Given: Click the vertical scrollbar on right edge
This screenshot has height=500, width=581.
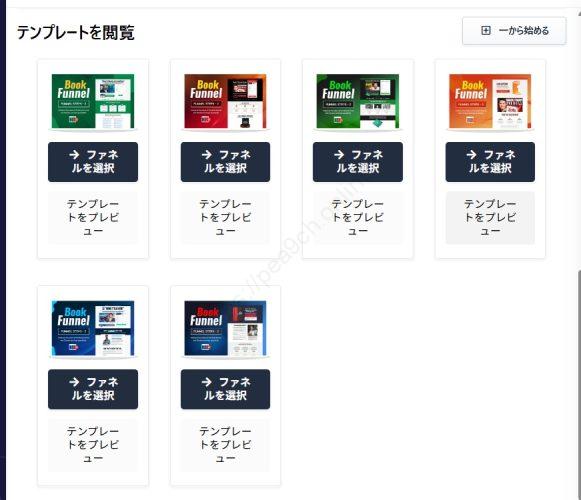Looking at the screenshot, I should coord(579,385).
